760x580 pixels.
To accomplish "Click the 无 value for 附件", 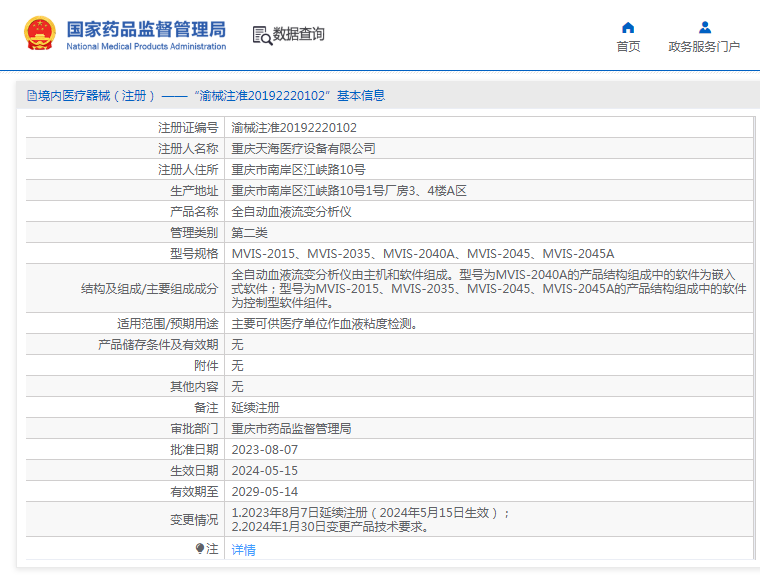I will 237,365.
